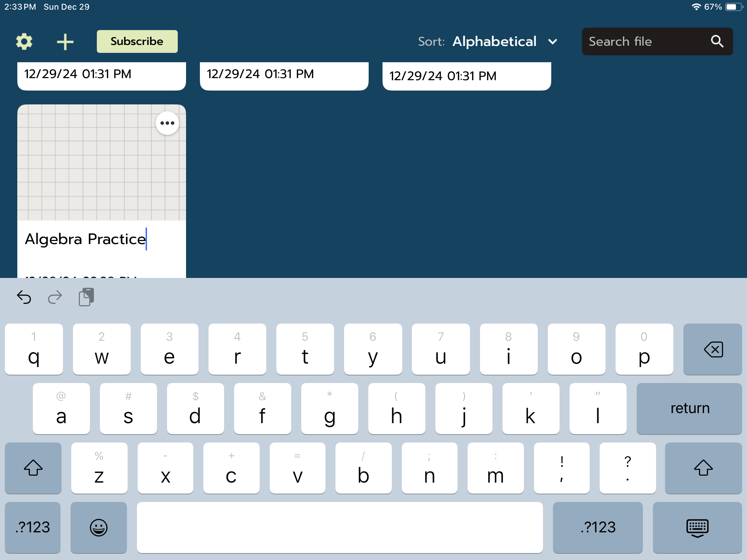Screen dimensions: 747x560
Task: Tap the undo arrow above keyboard
Action: [24, 297]
